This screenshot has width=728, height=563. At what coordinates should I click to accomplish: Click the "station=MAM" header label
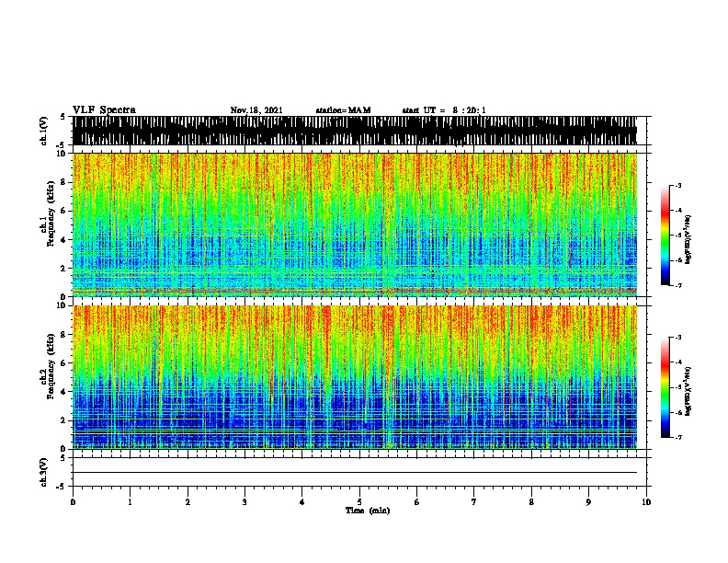click(343, 110)
